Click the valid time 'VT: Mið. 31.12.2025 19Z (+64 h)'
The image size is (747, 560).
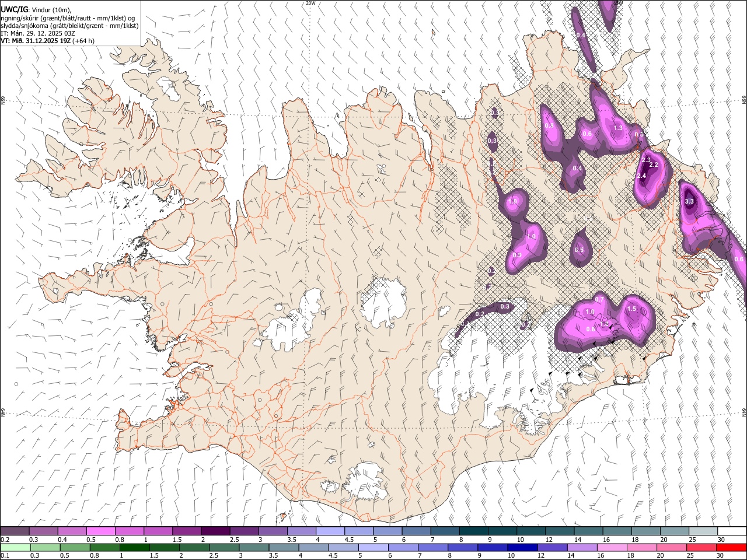point(47,41)
